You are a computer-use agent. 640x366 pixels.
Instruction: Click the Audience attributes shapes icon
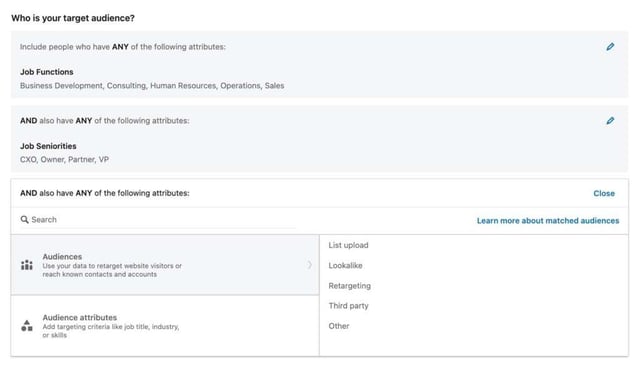pyautogui.click(x=27, y=326)
